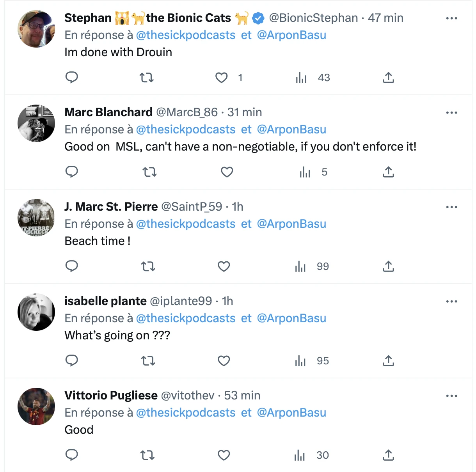Retweet Marc Blanchard's tweet about MSL
This screenshot has height=472, width=476.
point(149,172)
